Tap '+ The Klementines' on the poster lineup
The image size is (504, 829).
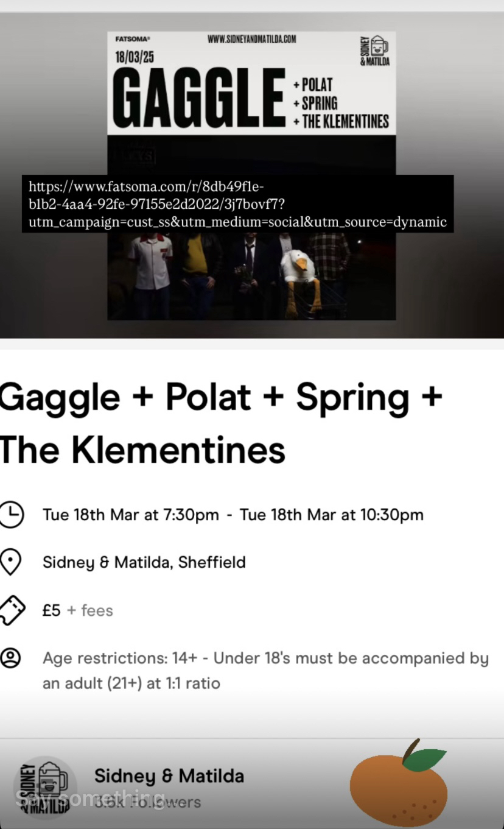pyautogui.click(x=341, y=121)
